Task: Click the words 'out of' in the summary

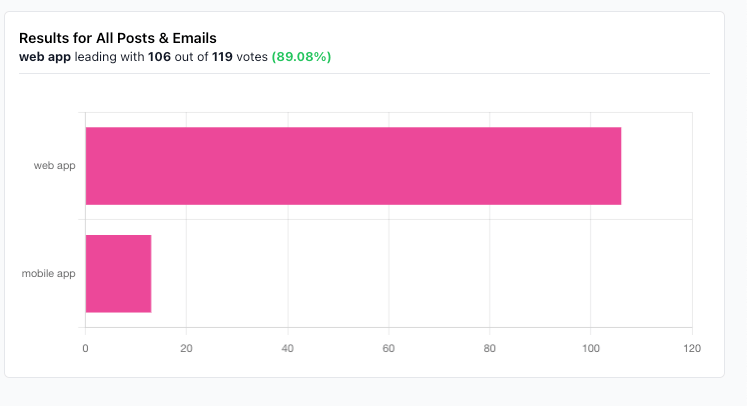Action: [x=191, y=57]
